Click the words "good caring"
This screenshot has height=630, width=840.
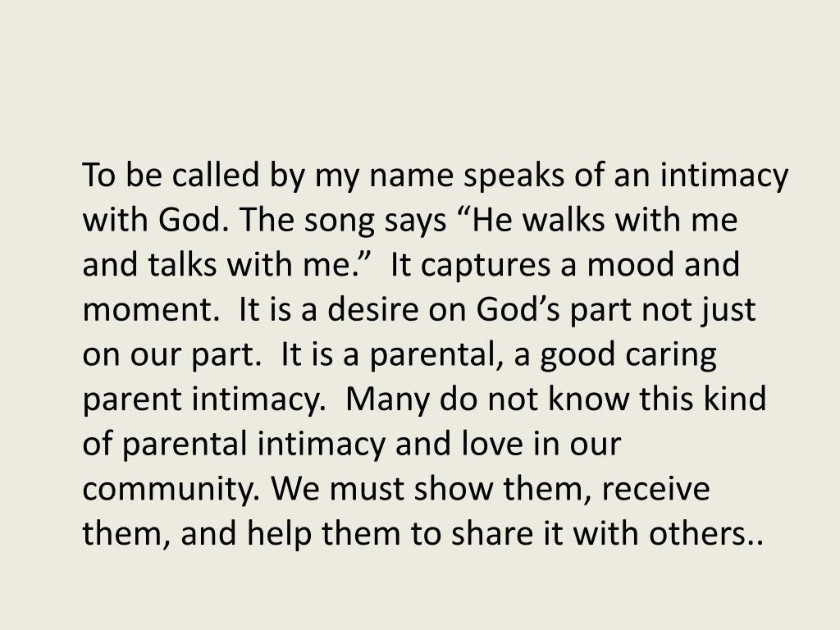pos(628,356)
